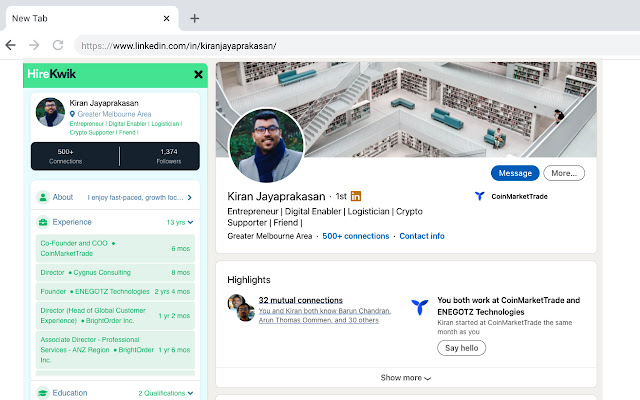This screenshot has width=640, height=400.
Task: Select Associate Director Professional Services entry
Action: [115, 350]
